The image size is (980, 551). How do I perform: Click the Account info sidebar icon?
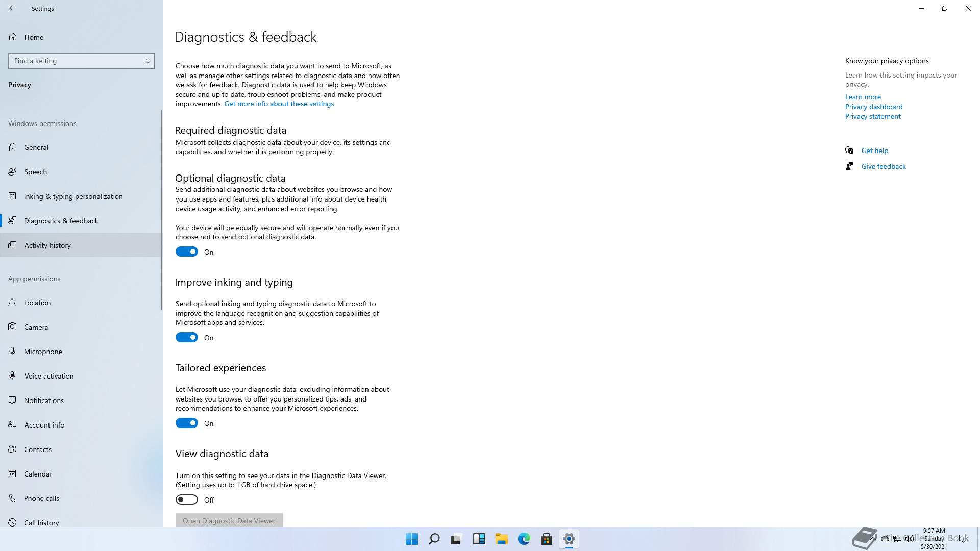[x=12, y=425]
